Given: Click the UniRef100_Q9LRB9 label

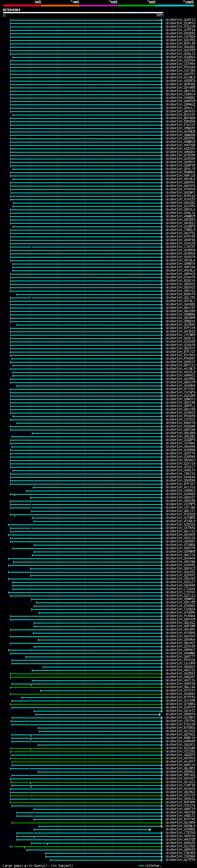Looking at the screenshot, I should pyautogui.click(x=180, y=433).
